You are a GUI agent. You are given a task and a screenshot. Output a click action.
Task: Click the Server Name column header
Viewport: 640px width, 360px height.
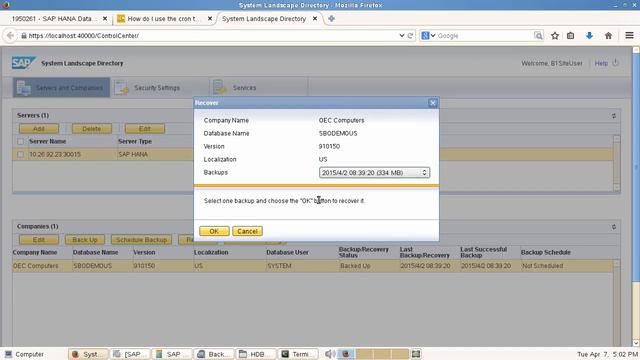coord(47,141)
